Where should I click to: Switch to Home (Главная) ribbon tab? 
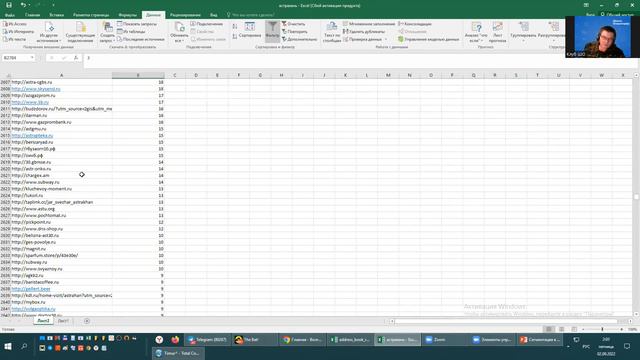pyautogui.click(x=32, y=15)
